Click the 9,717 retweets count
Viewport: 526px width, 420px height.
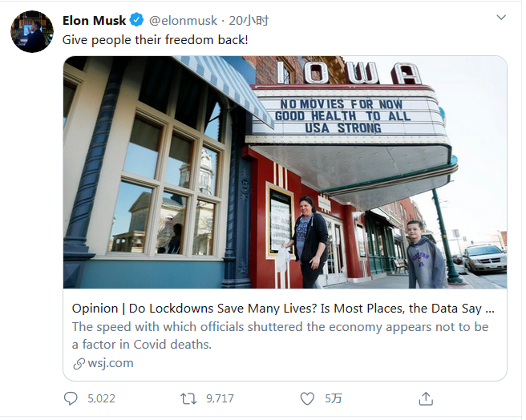[219, 398]
